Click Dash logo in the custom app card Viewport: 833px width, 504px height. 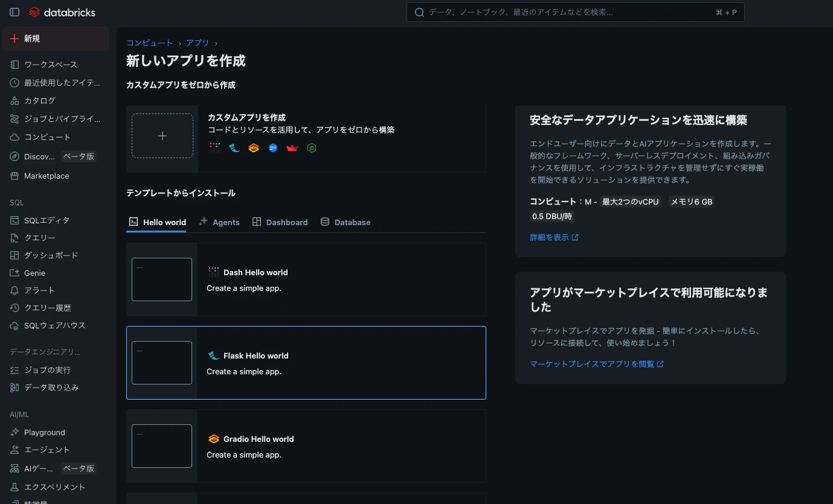click(215, 148)
